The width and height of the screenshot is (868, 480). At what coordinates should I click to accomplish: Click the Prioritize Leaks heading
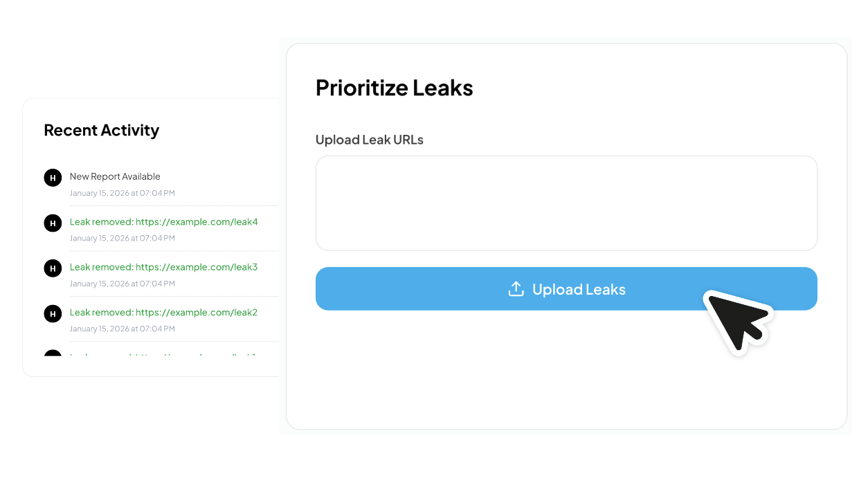(394, 87)
